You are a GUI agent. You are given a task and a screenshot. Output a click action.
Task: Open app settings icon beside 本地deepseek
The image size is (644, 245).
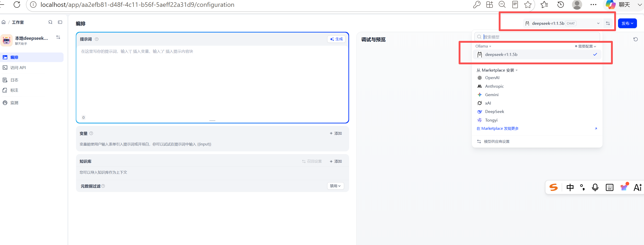58,37
